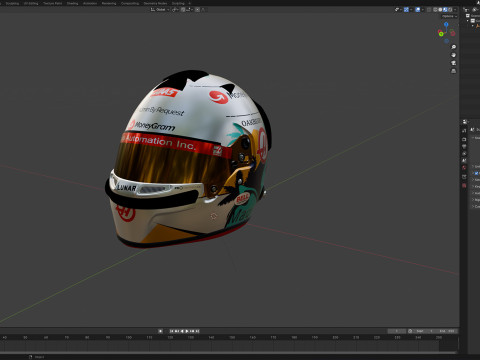Add a new workspace with plus button
Screen dimensions: 480x360
click(x=189, y=3)
